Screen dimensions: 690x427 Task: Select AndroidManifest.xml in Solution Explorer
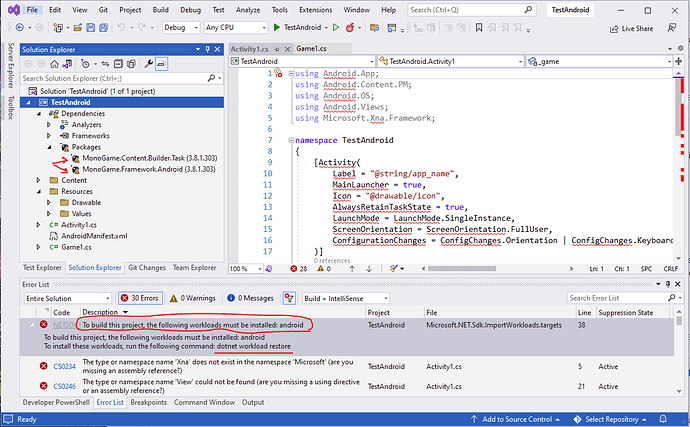click(x=94, y=236)
